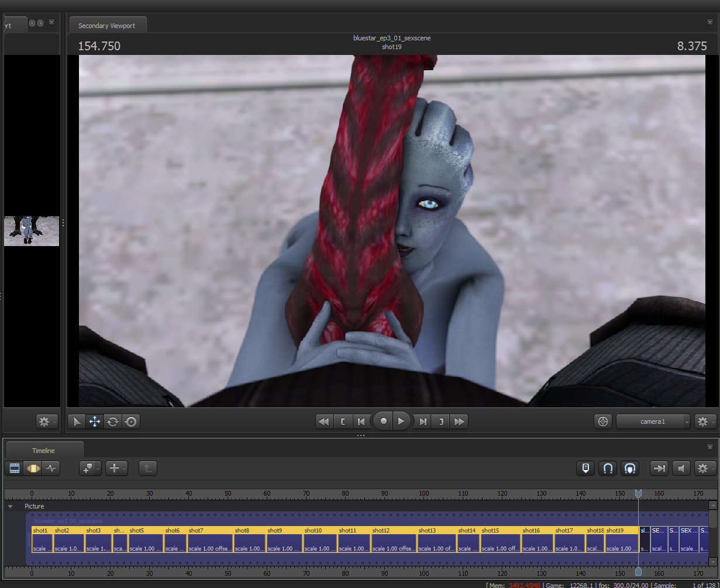The image size is (720, 588).
Task: Switch to the Graph Editor mode
Action: point(51,468)
